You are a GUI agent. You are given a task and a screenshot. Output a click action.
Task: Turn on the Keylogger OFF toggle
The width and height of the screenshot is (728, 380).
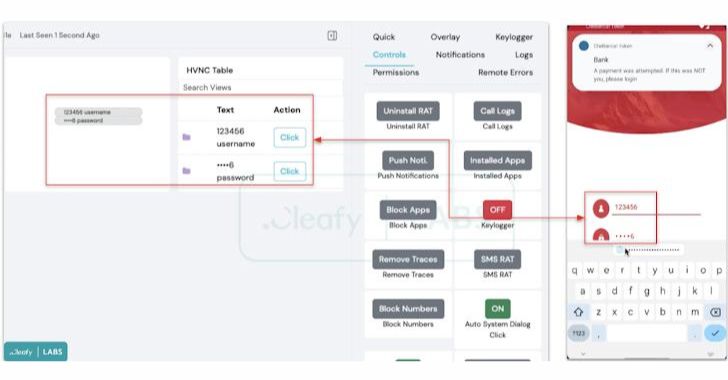tap(497, 210)
